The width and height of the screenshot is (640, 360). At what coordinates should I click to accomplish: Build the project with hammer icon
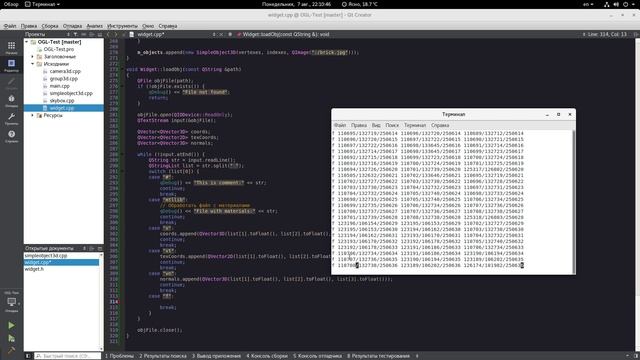click(x=11, y=350)
